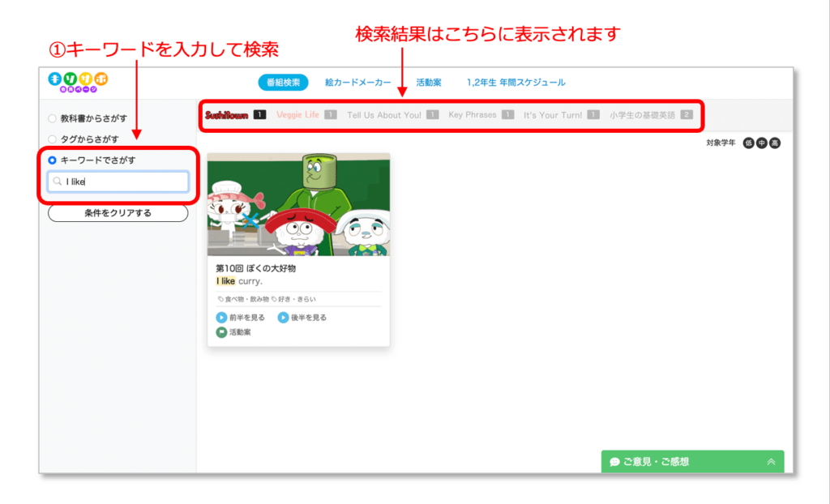Click the speech-bubble icon on ご意見・ご感想
830x504 pixels.
[617, 460]
